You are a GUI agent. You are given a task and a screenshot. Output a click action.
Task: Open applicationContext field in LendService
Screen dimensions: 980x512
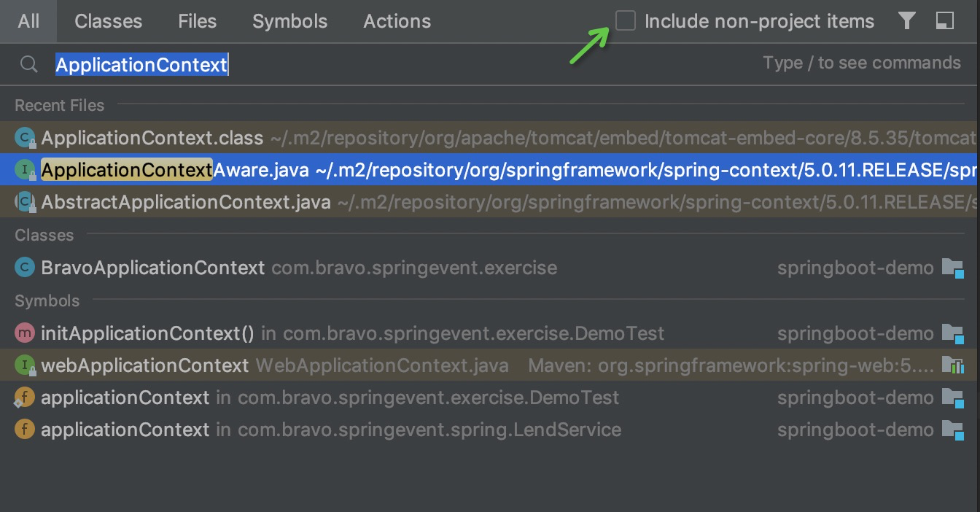125,430
